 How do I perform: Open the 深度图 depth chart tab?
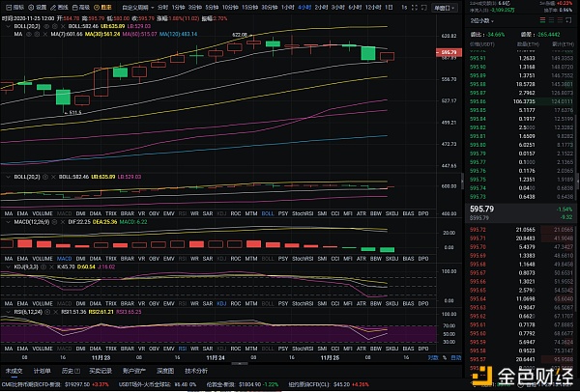[165, 371]
